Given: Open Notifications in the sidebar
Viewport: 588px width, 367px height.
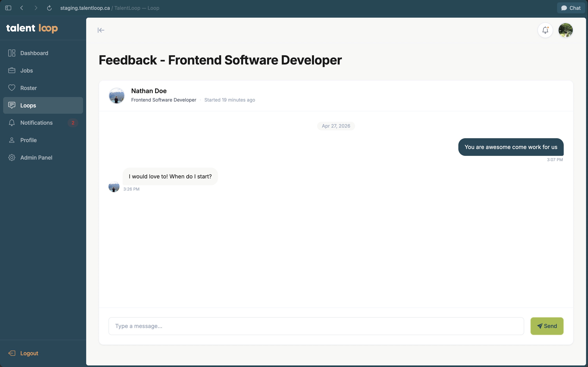Looking at the screenshot, I should (36, 123).
